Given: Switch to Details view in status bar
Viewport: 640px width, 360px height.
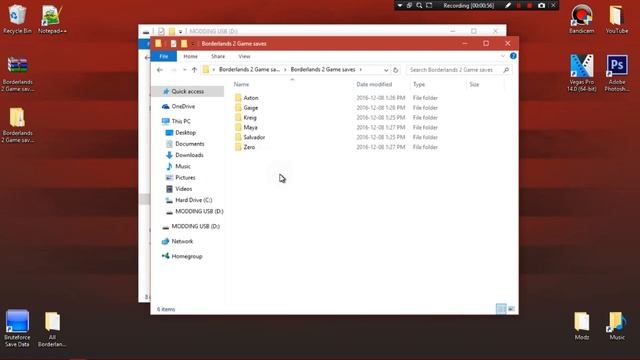Looking at the screenshot, I should (501, 309).
